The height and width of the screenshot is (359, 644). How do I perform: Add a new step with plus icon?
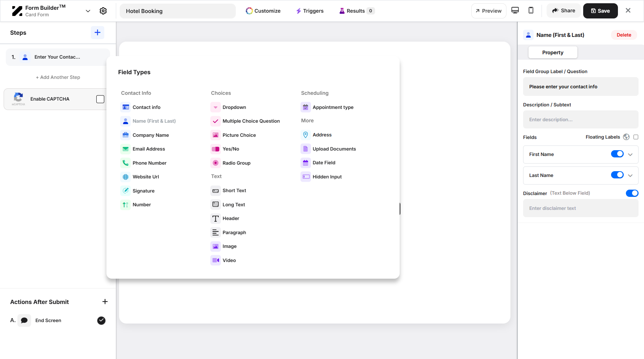coord(97,33)
